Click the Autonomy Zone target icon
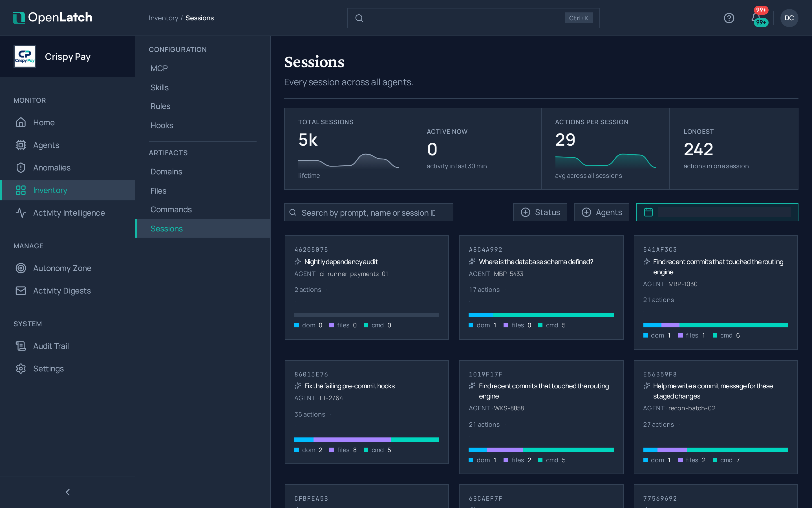Viewport: 812px width, 508px height. pos(21,268)
